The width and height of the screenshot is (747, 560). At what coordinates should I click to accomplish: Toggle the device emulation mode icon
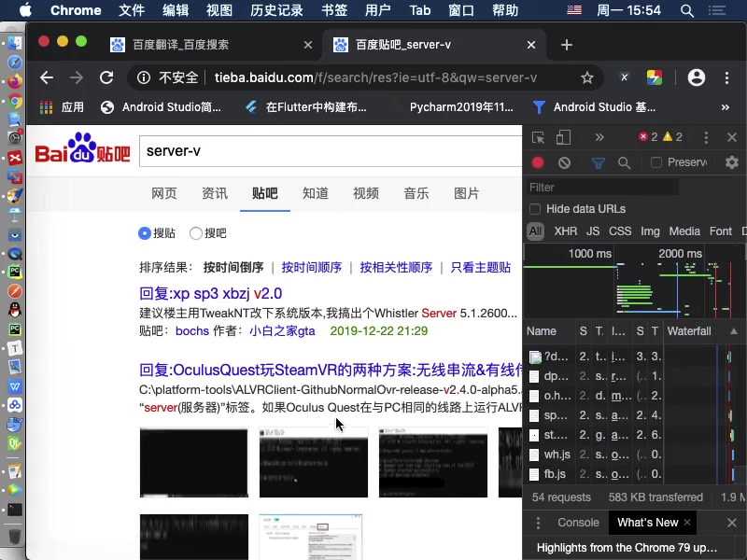[561, 137]
